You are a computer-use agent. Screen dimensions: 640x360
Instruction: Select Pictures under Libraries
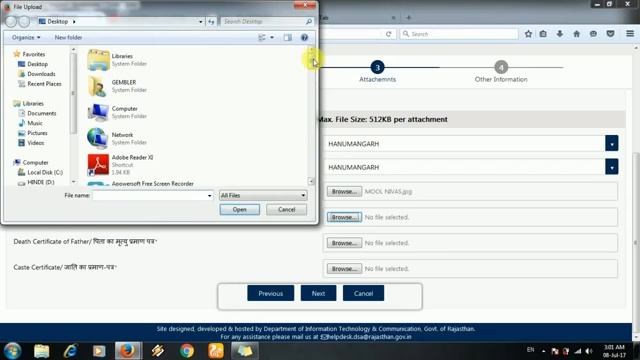tap(33, 133)
